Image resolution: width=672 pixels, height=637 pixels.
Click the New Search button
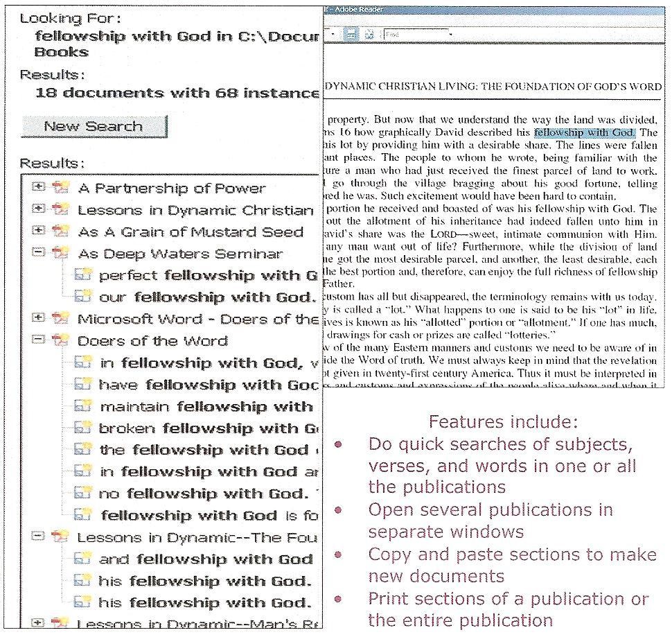click(94, 126)
